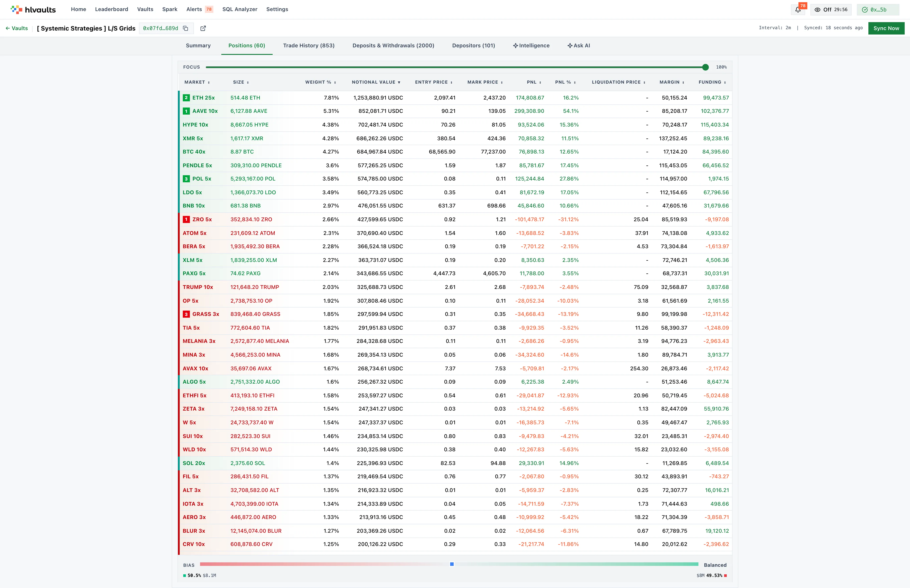Sort table by Liquidation Price column
Viewport: 910px width, 588px height.
tap(619, 82)
